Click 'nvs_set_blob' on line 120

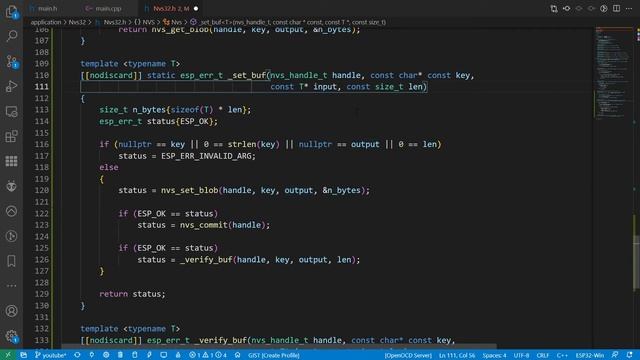(189, 190)
